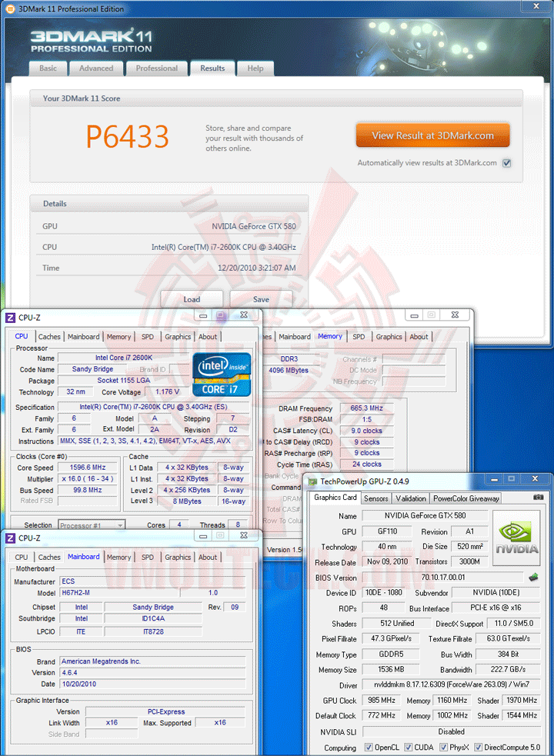Click the CPU-Z icon on the Mainboard window
Image resolution: width=554 pixels, height=756 pixels.
pyautogui.click(x=10, y=538)
